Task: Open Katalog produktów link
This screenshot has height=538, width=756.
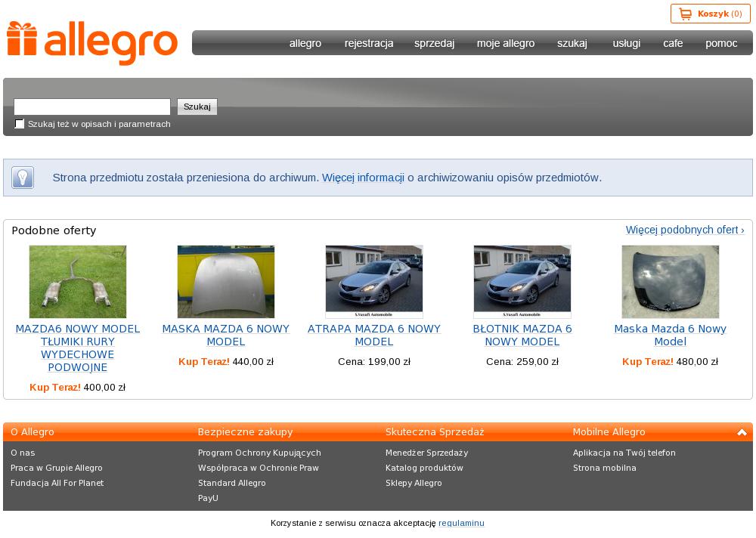Action: click(424, 468)
